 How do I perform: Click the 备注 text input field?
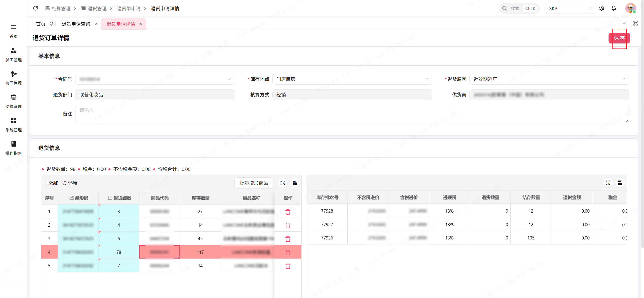pos(352,114)
